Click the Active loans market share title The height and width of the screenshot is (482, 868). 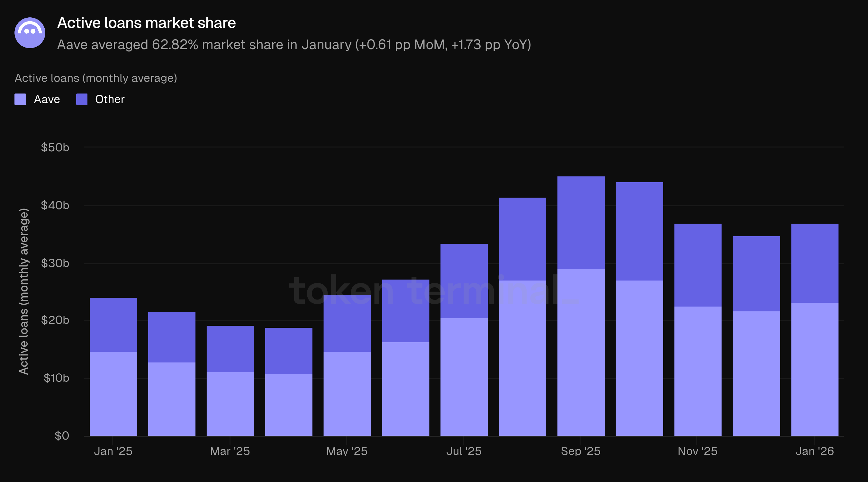click(x=146, y=23)
